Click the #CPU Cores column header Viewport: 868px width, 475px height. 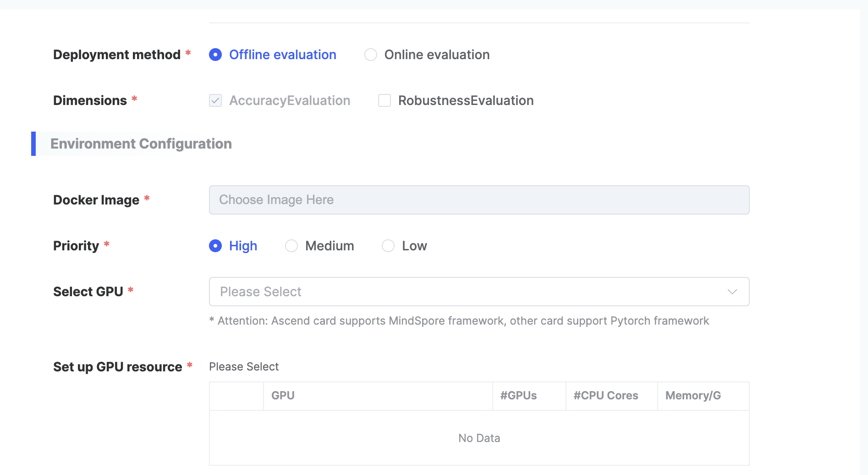click(605, 396)
